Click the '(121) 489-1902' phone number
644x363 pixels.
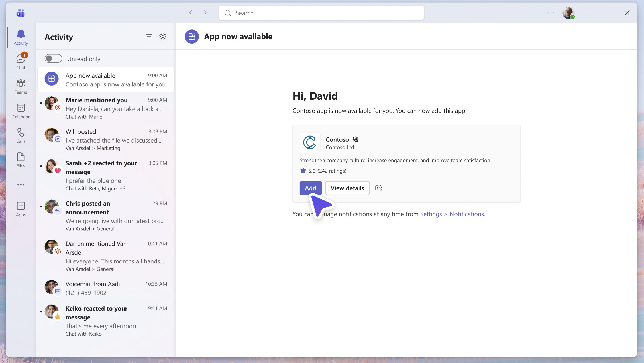pos(86,293)
